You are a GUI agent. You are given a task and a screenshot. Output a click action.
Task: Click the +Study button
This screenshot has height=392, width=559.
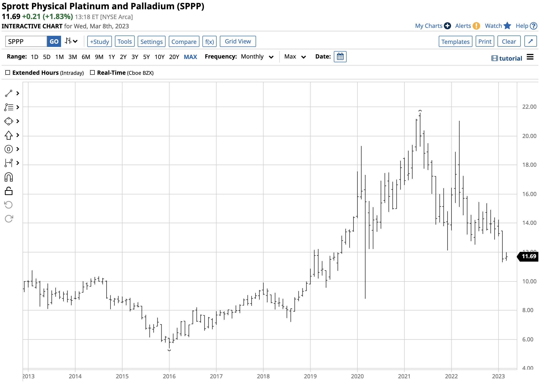[100, 41]
